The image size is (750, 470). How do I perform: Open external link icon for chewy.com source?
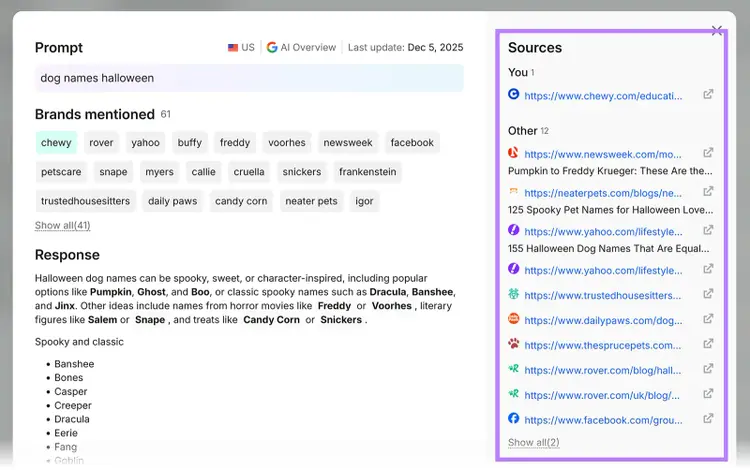tap(708, 94)
